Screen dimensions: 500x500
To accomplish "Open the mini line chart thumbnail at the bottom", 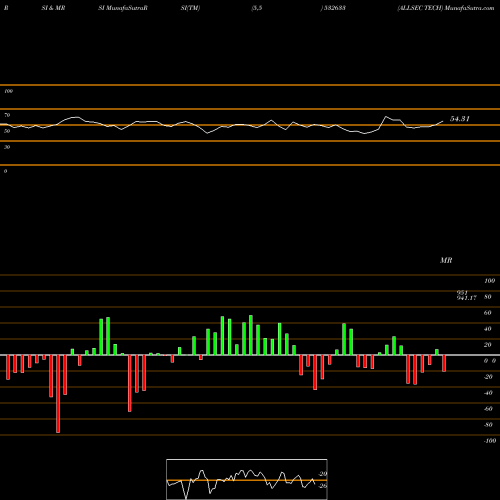I will click(247, 479).
